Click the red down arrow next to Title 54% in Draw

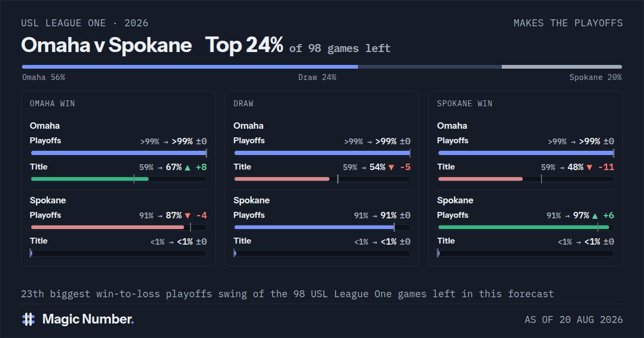(x=391, y=167)
